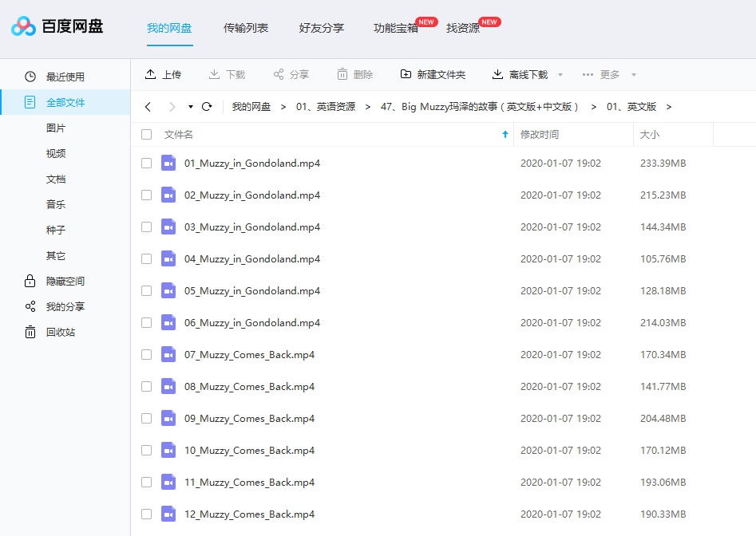Screen dimensions: 756x536
Task: Click video icon of 03_Muzzy_in_Gondoland.mp4
Action: 168,227
